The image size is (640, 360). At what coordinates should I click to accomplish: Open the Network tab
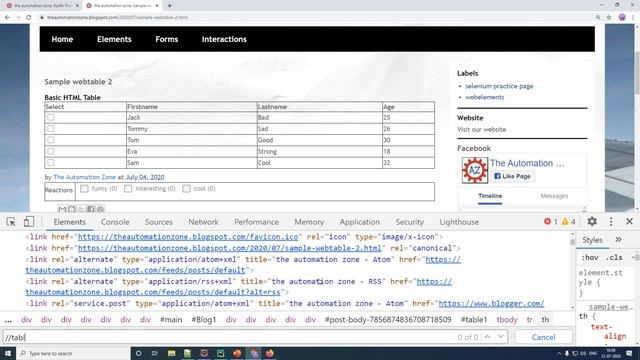(203, 222)
